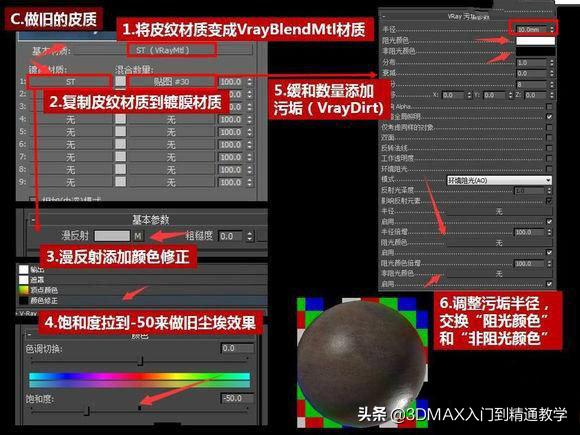Viewport: 580px width, 435px height.
Task: Click the subdivs value 8 field
Action: point(531,85)
